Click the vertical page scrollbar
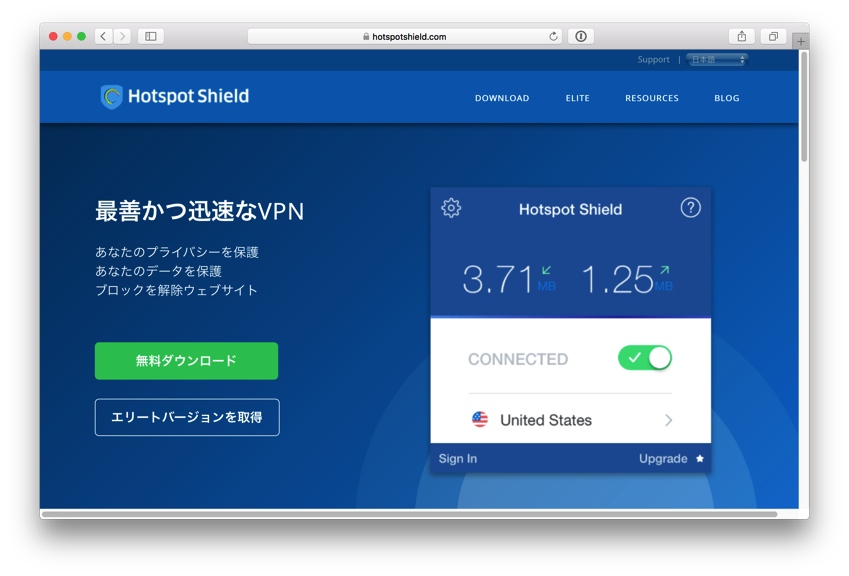The image size is (849, 576). tap(804, 107)
